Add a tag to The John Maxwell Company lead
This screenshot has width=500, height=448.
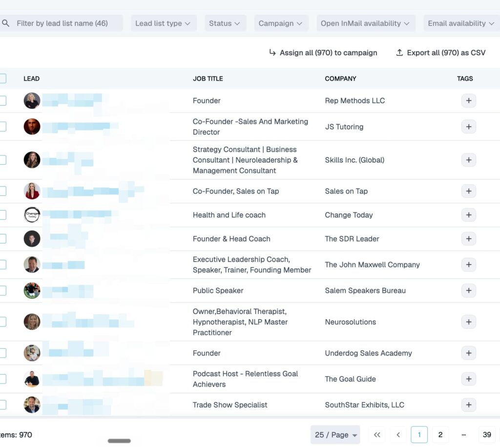(468, 264)
